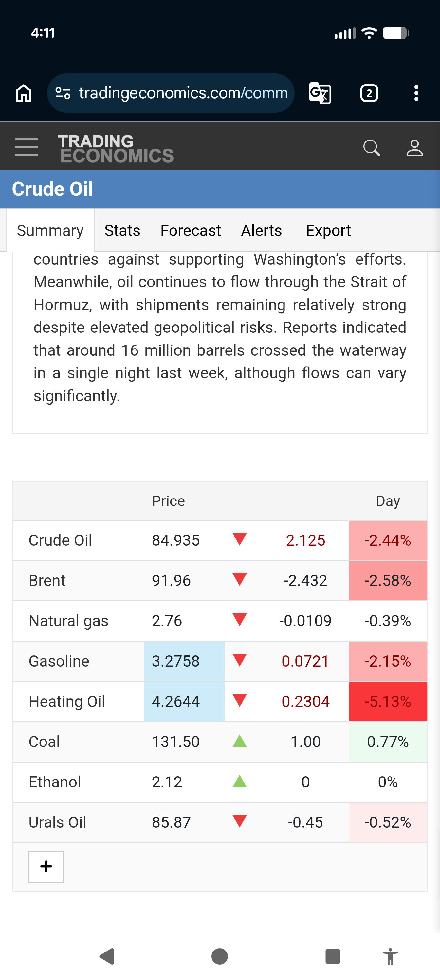Switch to the Forecast tab
This screenshot has height=980, width=440.
(x=191, y=231)
